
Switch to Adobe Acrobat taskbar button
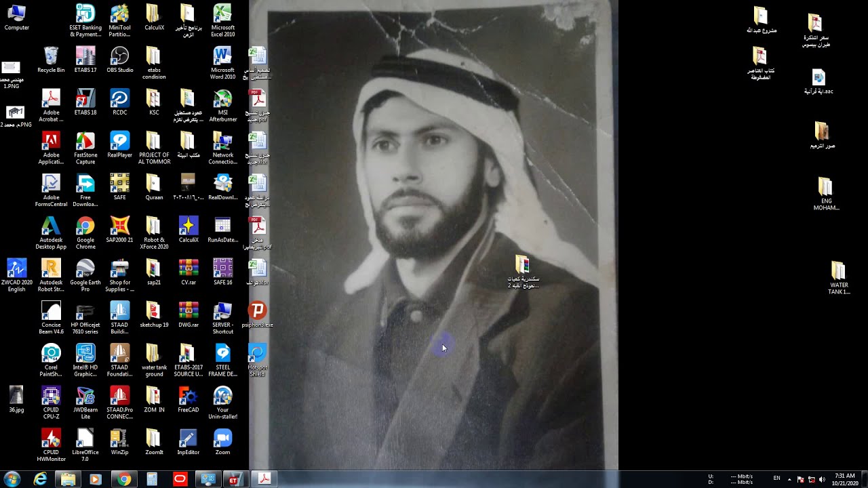(264, 479)
